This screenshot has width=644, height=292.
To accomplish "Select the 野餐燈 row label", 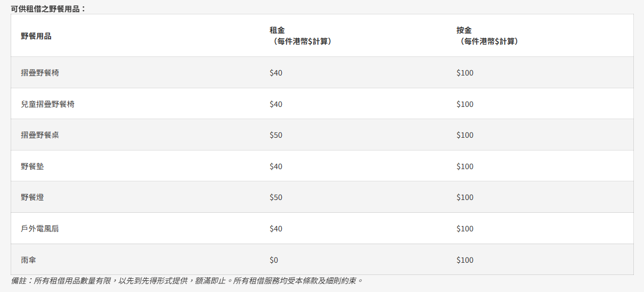I will pos(32,197).
